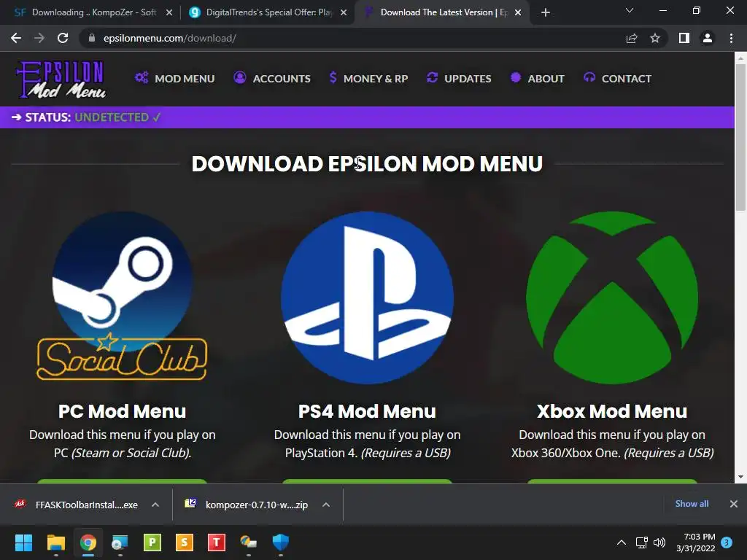Click the refresh icon beside UPDATES
The width and height of the screenshot is (747, 560).
pos(432,77)
